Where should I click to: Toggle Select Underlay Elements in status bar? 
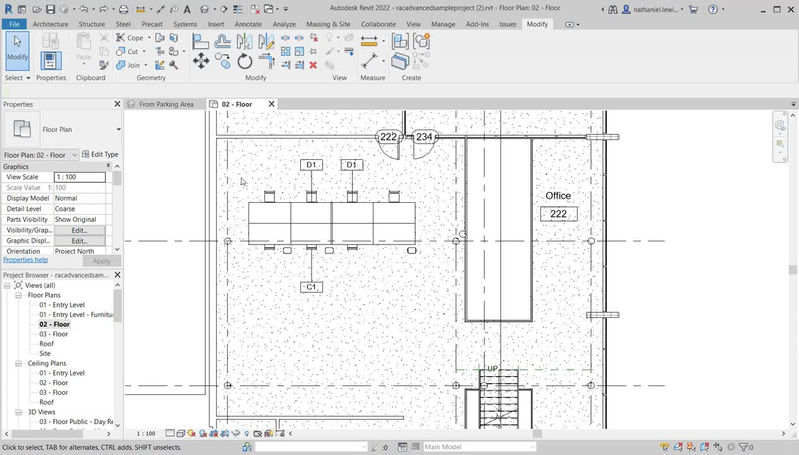pos(678,447)
